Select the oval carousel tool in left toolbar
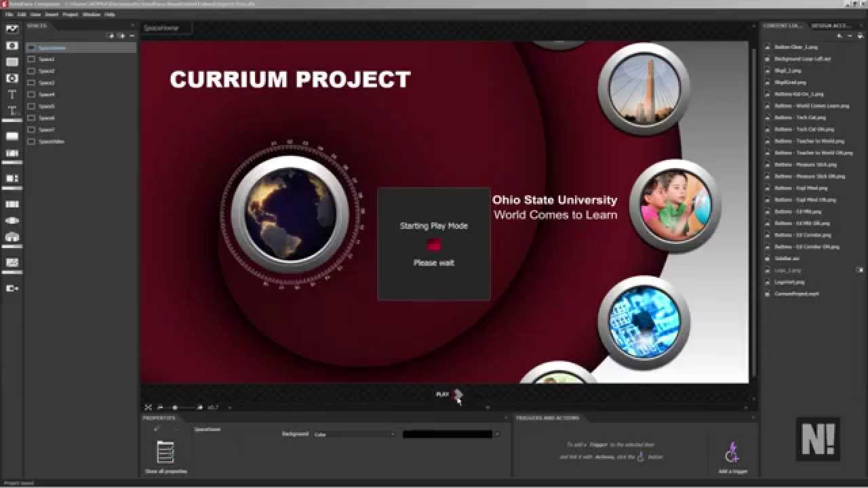The height and width of the screenshot is (488, 868). [x=12, y=220]
